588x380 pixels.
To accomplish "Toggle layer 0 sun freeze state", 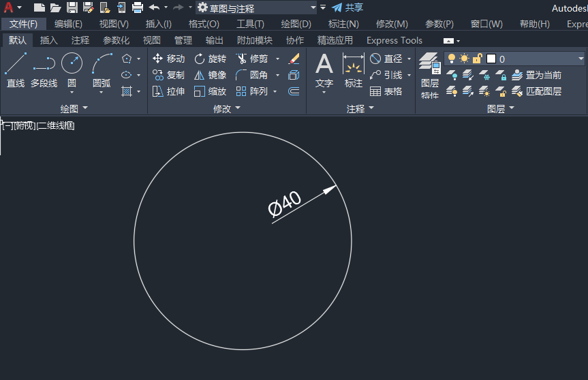I will coord(464,59).
